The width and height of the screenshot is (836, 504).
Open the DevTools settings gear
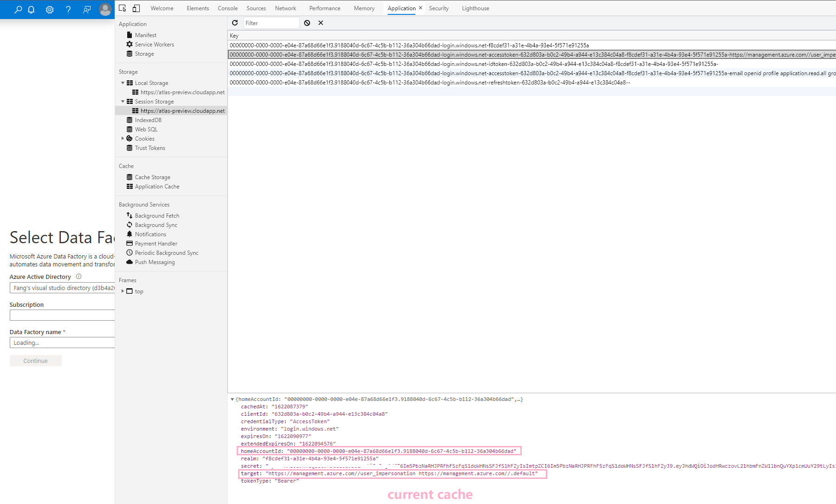tap(50, 9)
